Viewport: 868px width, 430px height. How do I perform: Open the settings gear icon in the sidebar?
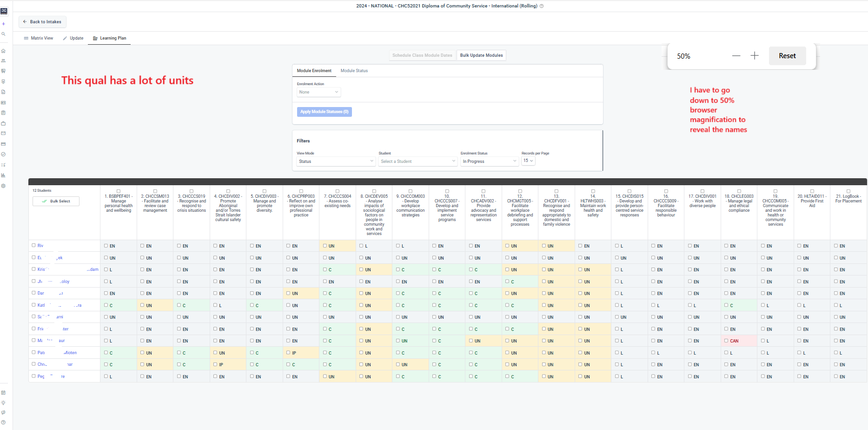coord(3,186)
